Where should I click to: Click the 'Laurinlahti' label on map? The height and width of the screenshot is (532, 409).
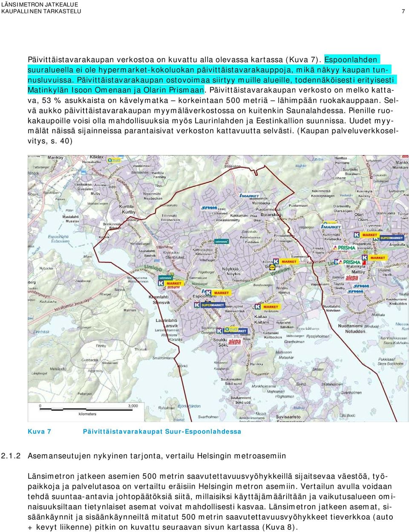[x=167, y=321]
